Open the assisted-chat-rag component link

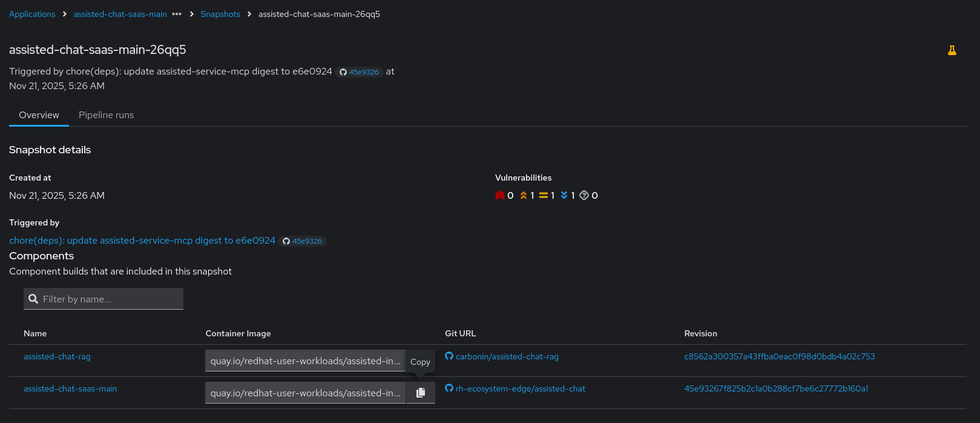(x=57, y=356)
